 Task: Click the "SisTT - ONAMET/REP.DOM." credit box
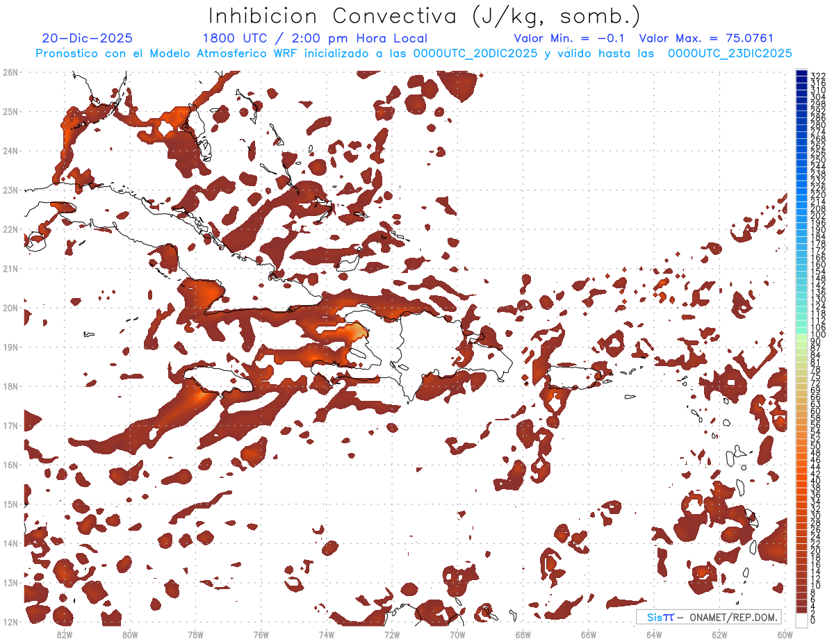coord(709,617)
